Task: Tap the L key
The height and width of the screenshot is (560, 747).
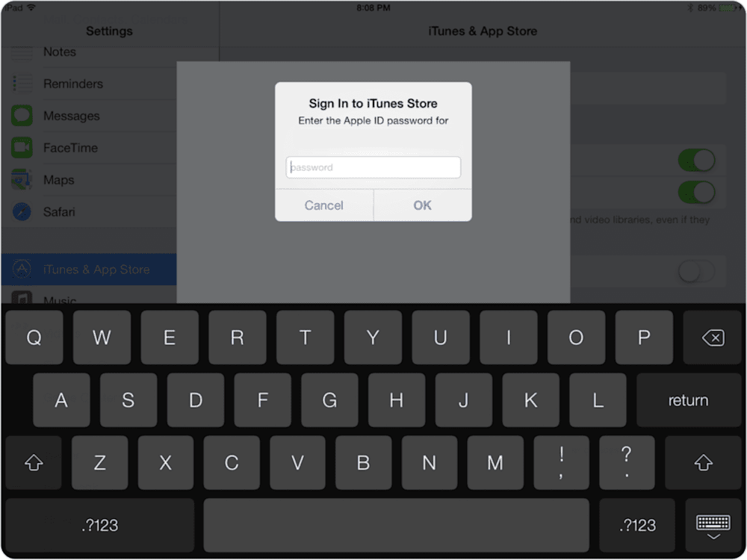Action: [x=598, y=400]
